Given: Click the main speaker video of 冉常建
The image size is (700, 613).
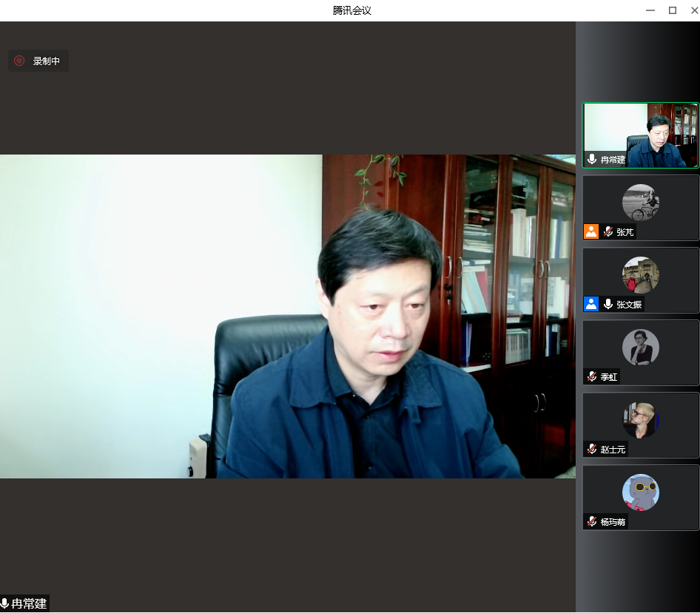Looking at the screenshot, I should [288, 316].
